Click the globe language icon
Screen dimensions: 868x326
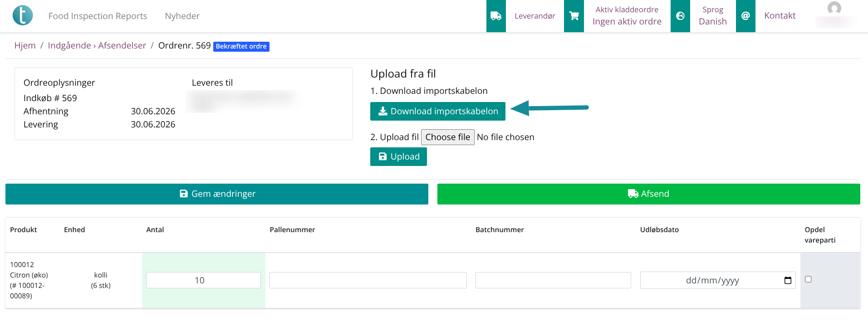point(680,16)
